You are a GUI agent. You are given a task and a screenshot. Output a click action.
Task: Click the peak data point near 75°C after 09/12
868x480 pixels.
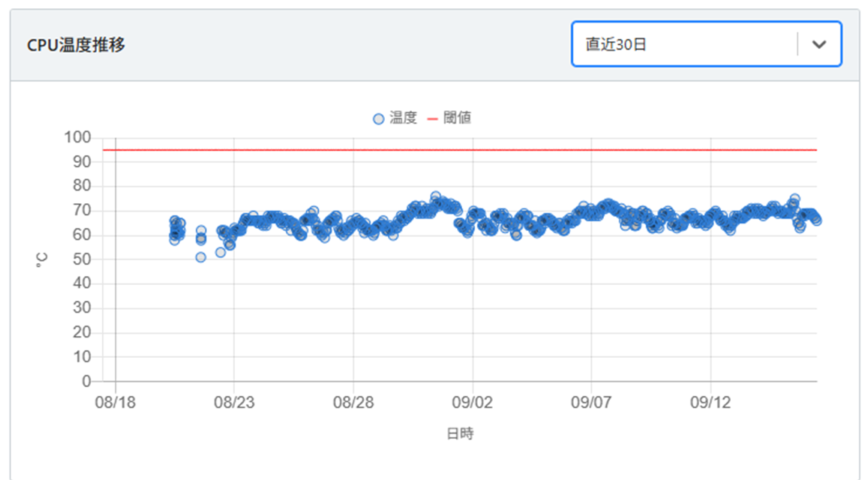coord(794,199)
